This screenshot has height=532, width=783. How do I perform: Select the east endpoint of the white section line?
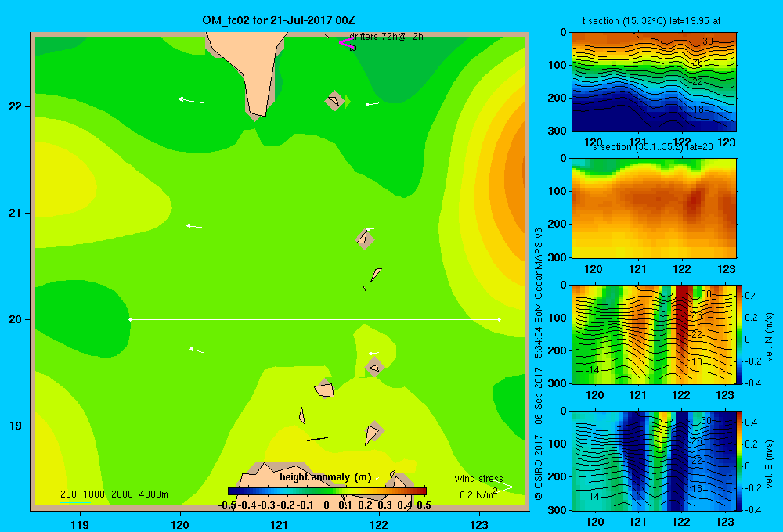499,319
